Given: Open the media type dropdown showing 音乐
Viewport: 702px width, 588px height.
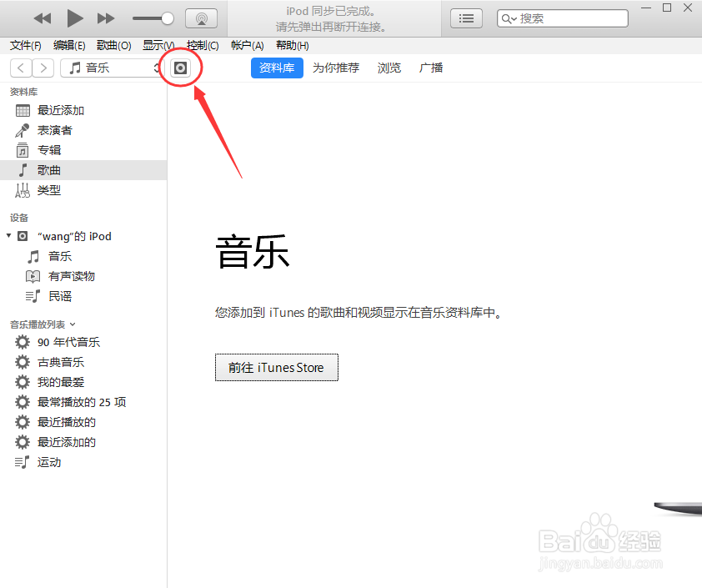Looking at the screenshot, I should pyautogui.click(x=112, y=68).
